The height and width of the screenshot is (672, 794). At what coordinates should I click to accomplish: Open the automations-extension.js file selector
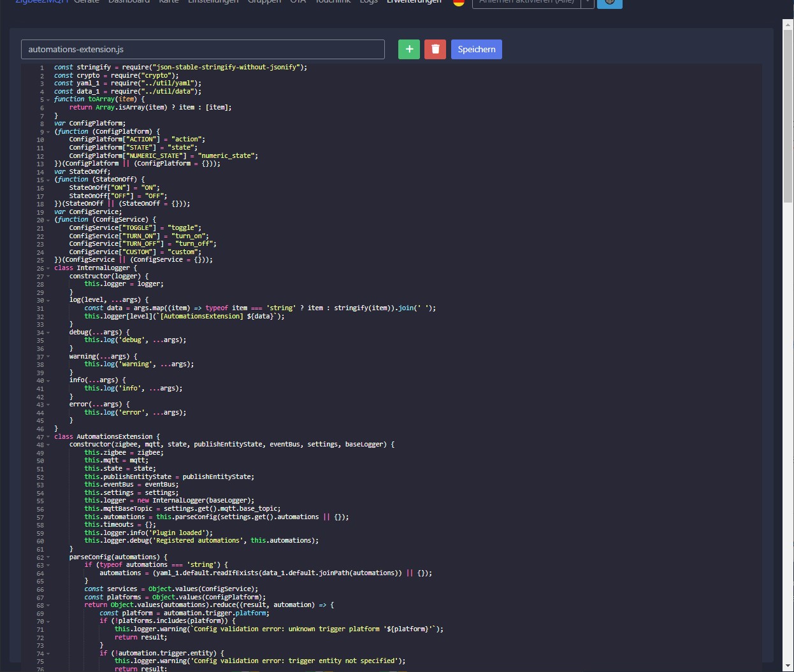coord(203,49)
